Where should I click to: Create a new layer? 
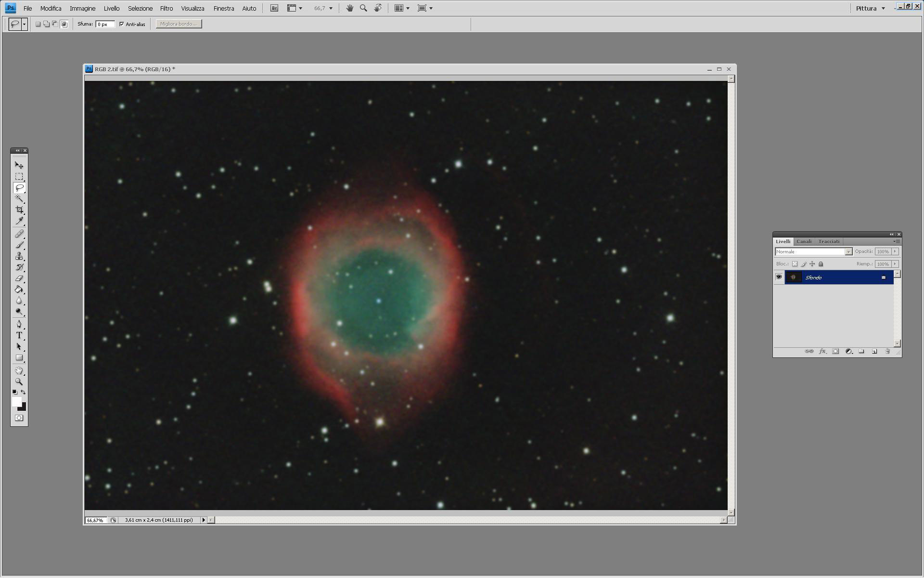[x=874, y=352]
